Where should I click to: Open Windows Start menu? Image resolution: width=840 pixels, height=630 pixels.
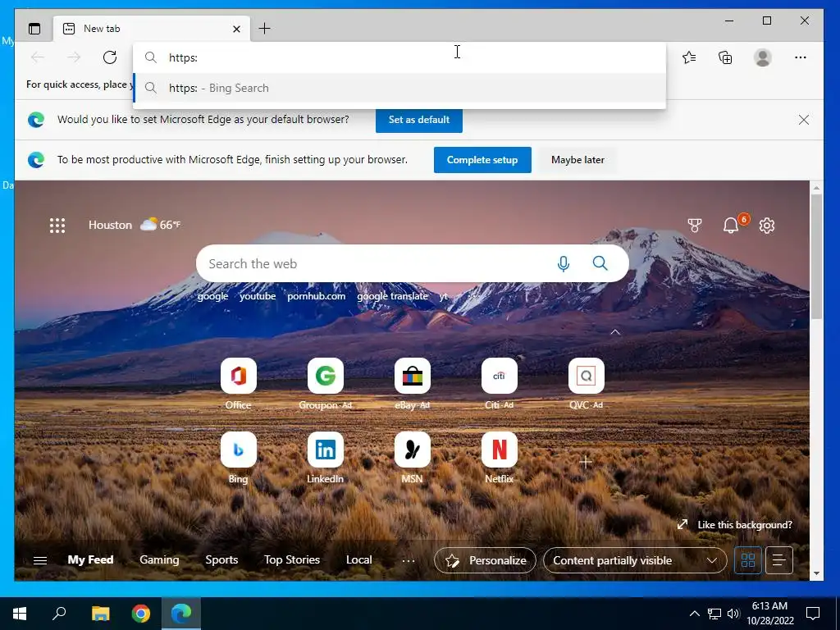[20, 614]
